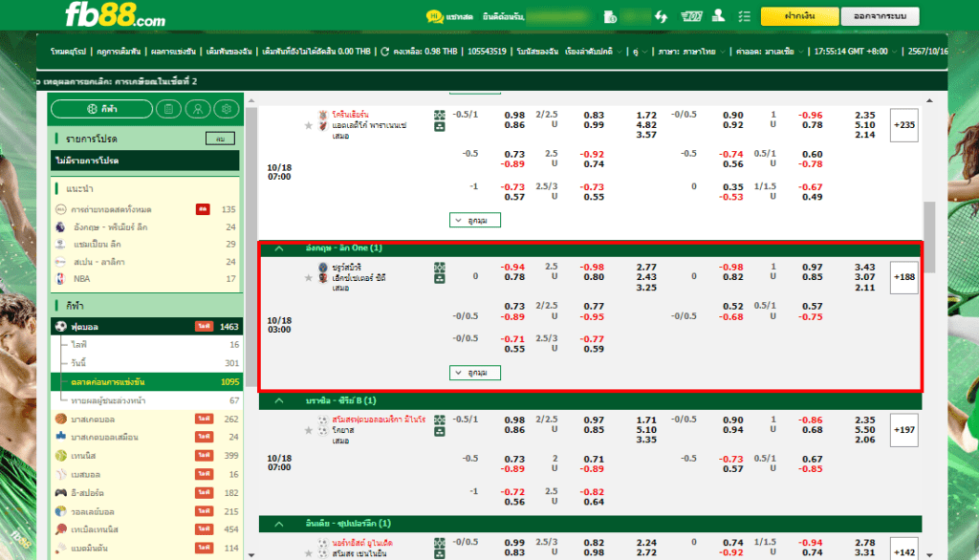This screenshot has width=979, height=560.
Task: Open the language dropdown in top bar
Action: 692,52
